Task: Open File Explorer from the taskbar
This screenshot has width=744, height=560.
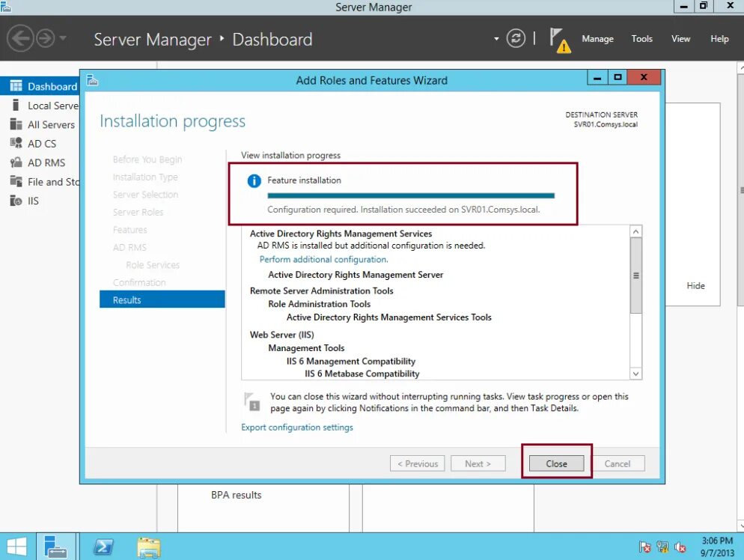Action: click(x=149, y=547)
